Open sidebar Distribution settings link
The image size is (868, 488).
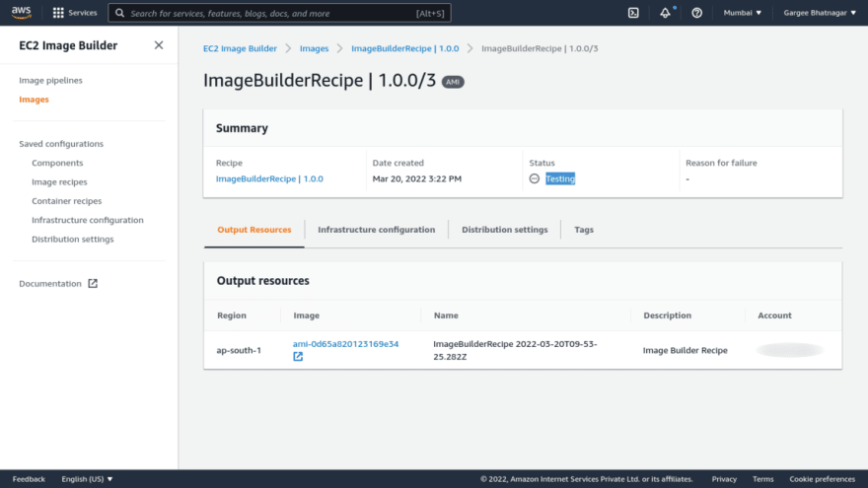(73, 239)
